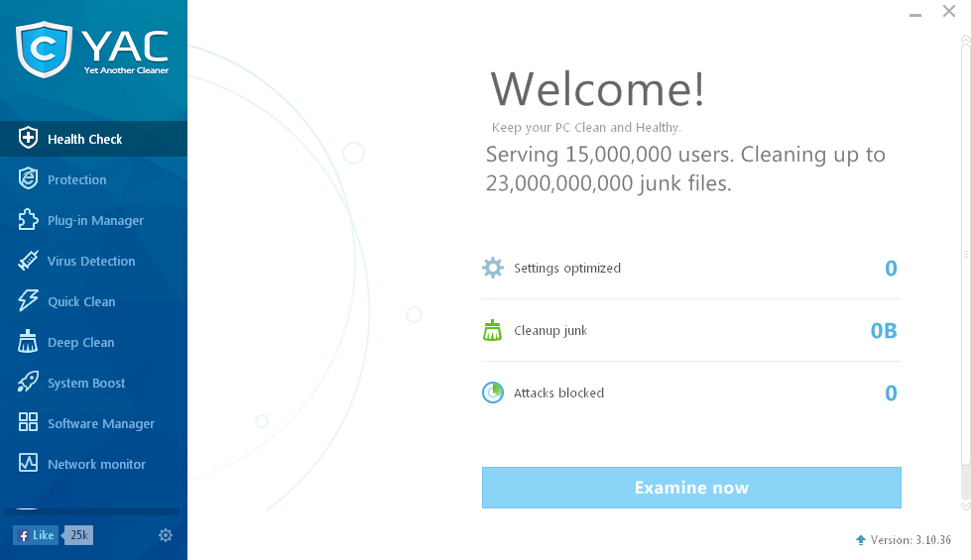Viewport: 971px width, 560px height.
Task: Click the YAC shield logo
Action: 44,50
